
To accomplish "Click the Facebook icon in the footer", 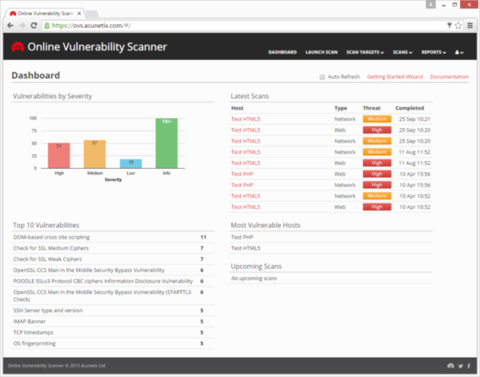I will [469, 366].
